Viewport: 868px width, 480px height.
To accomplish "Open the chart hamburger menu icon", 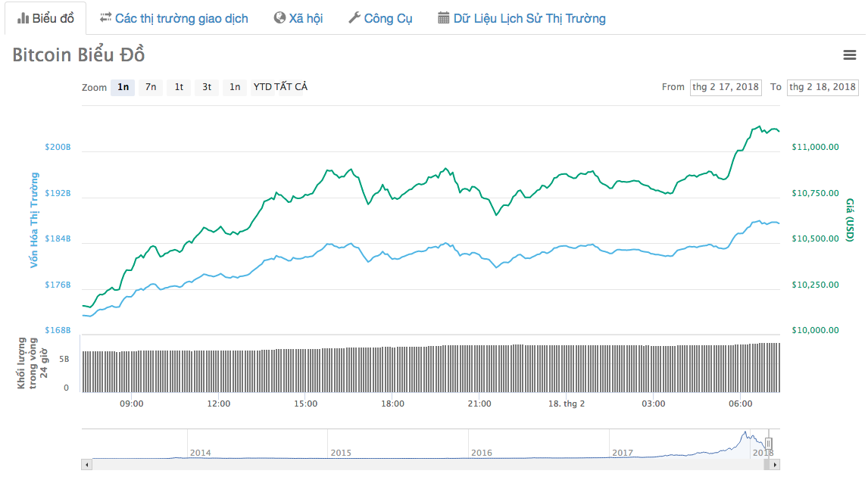I will tap(849, 55).
